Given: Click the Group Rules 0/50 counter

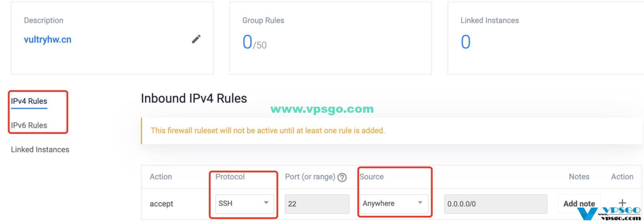Looking at the screenshot, I should (254, 42).
